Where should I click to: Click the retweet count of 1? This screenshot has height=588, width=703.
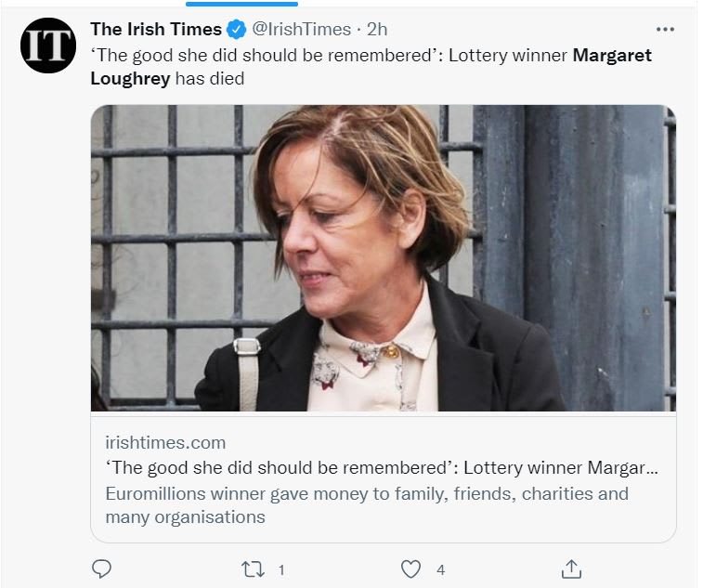(281, 569)
